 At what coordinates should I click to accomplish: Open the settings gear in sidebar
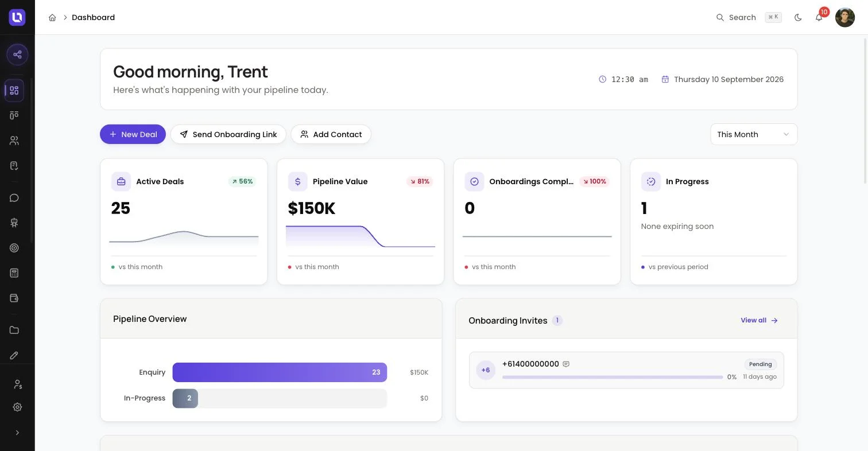17,407
